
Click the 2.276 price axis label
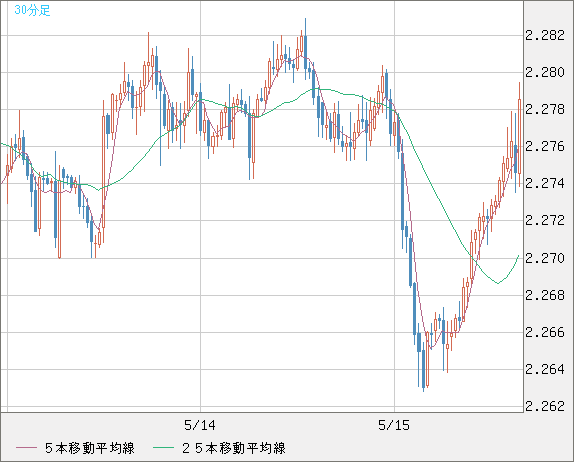(x=545, y=146)
